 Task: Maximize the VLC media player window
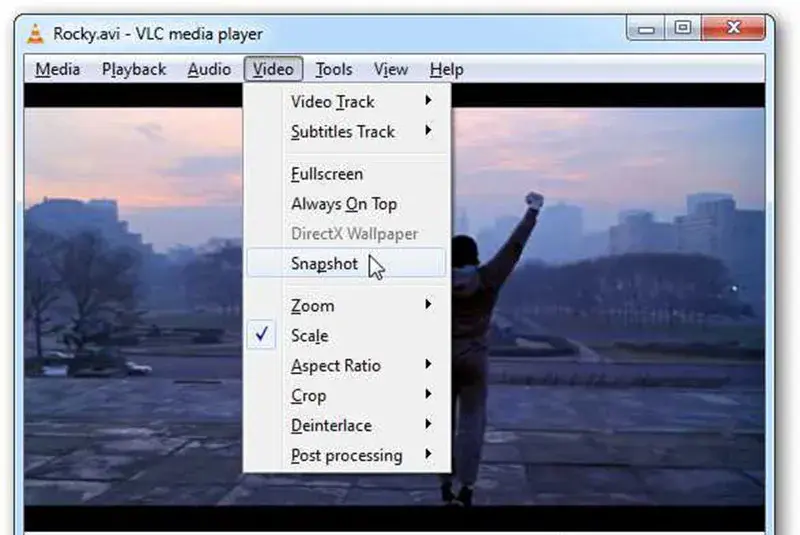point(683,28)
